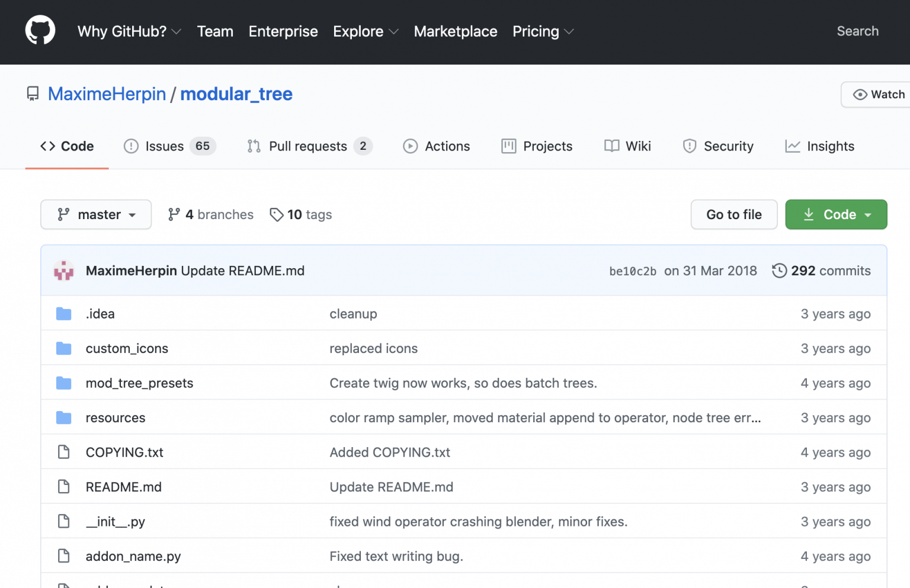Viewport: 910px width, 588px height.
Task: Open commit hash be10c2b
Action: [x=632, y=271]
